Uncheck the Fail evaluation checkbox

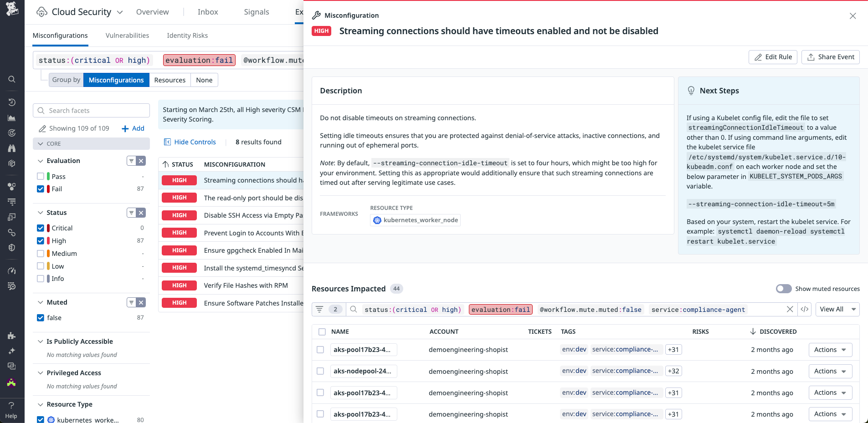(x=41, y=189)
